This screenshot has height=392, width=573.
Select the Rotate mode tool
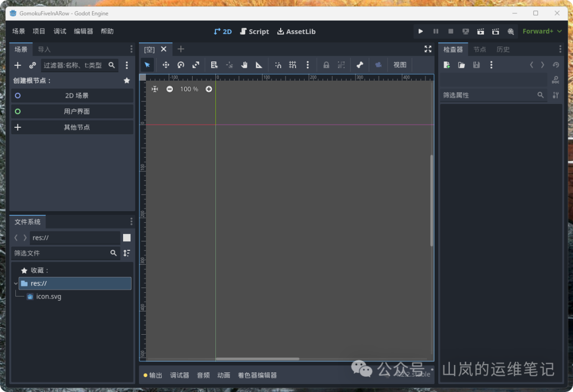[181, 65]
